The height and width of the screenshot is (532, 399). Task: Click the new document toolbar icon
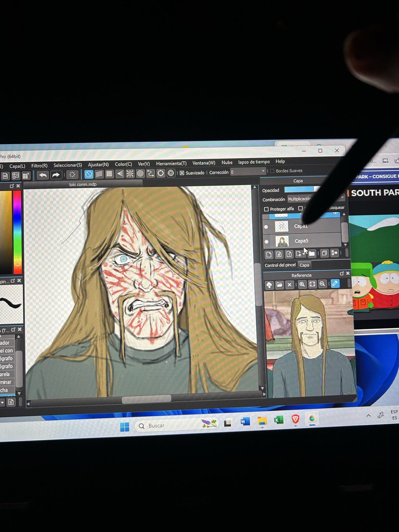[5, 176]
